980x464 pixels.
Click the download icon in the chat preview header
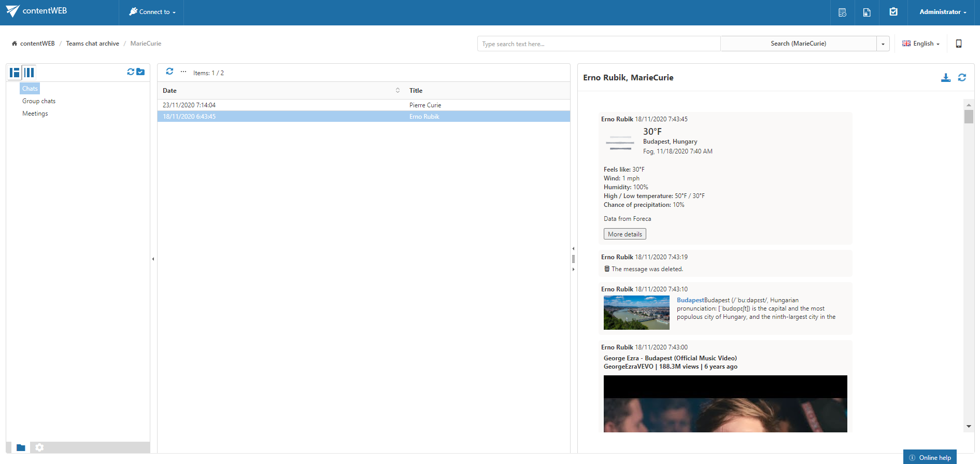[x=945, y=78]
